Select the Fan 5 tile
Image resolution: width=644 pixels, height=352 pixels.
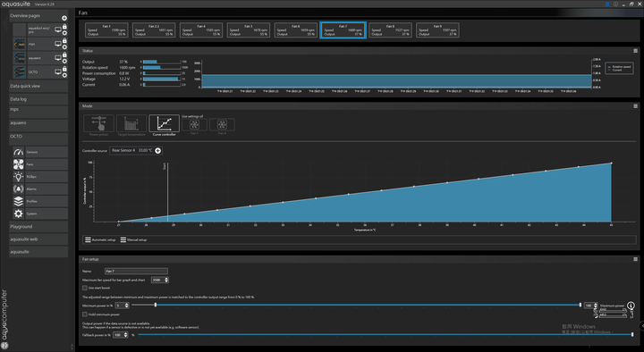pyautogui.click(x=249, y=30)
